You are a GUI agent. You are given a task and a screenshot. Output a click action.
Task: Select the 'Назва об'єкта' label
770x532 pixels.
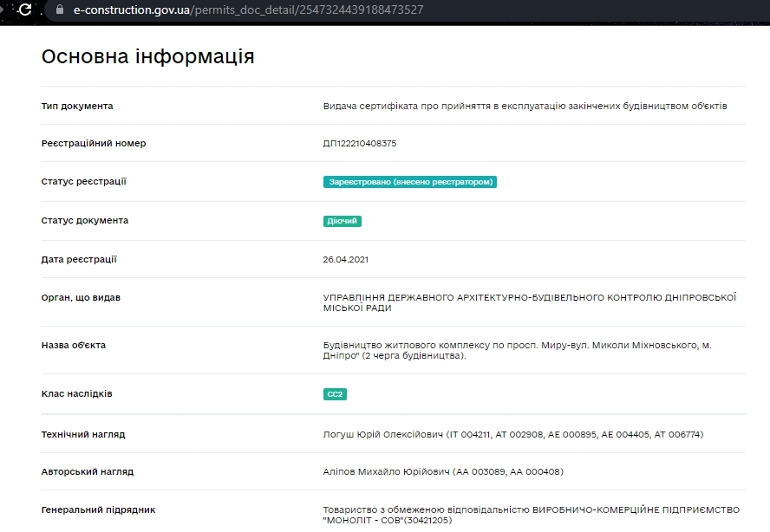pyautogui.click(x=74, y=345)
